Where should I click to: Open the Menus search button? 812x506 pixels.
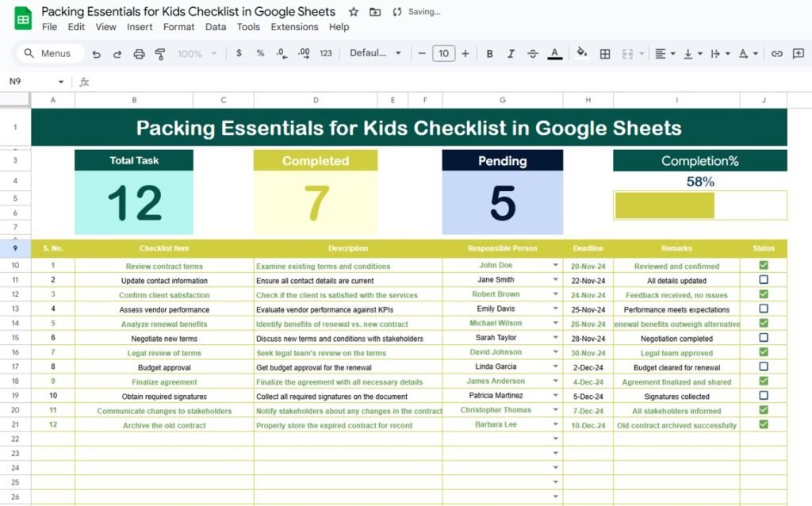click(48, 53)
